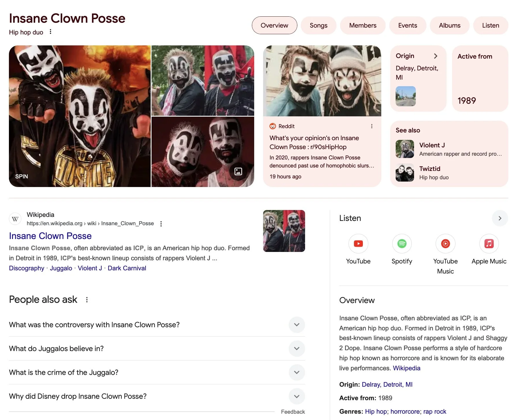
Task: Go to the Listen tab
Action: coord(491,25)
